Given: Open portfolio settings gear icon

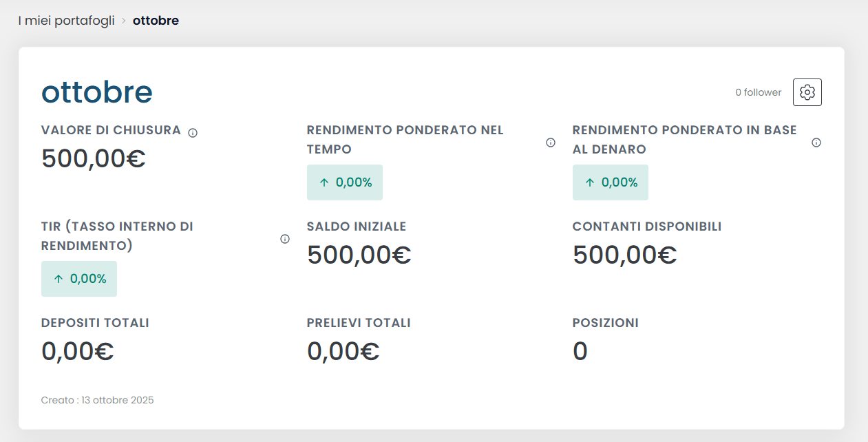Looking at the screenshot, I should pos(807,92).
